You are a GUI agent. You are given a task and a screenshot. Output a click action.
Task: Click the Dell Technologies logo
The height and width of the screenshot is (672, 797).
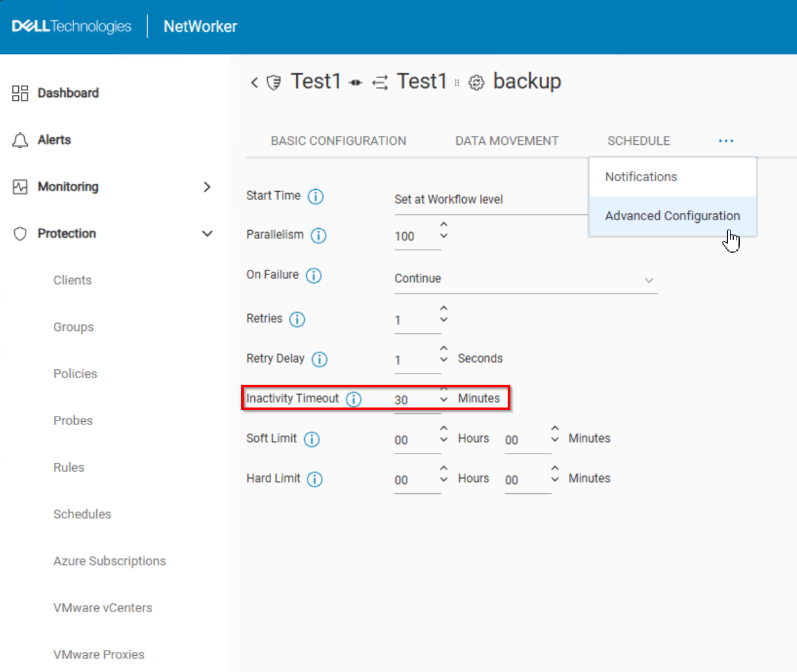(x=72, y=26)
